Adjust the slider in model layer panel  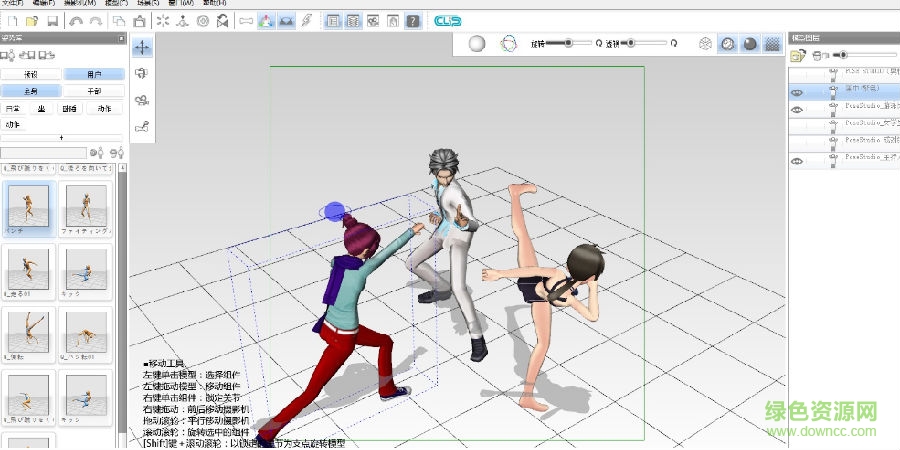tap(865, 55)
